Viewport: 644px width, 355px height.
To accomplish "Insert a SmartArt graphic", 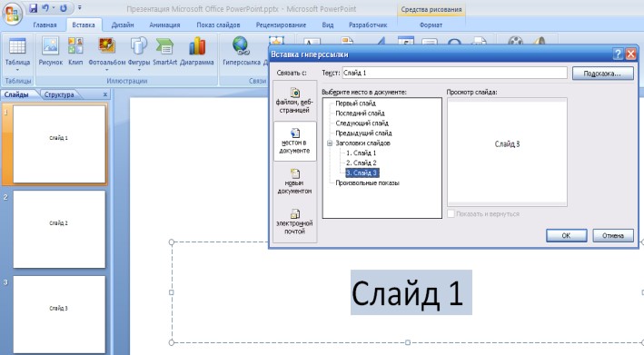I will pos(164,46).
